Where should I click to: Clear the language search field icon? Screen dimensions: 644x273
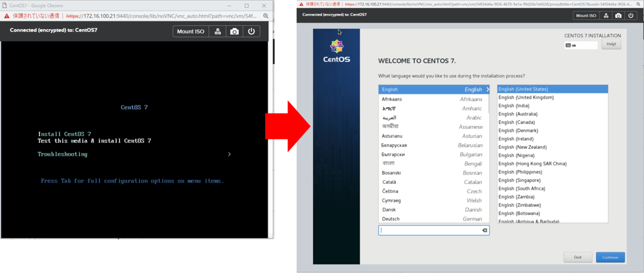coord(485,230)
